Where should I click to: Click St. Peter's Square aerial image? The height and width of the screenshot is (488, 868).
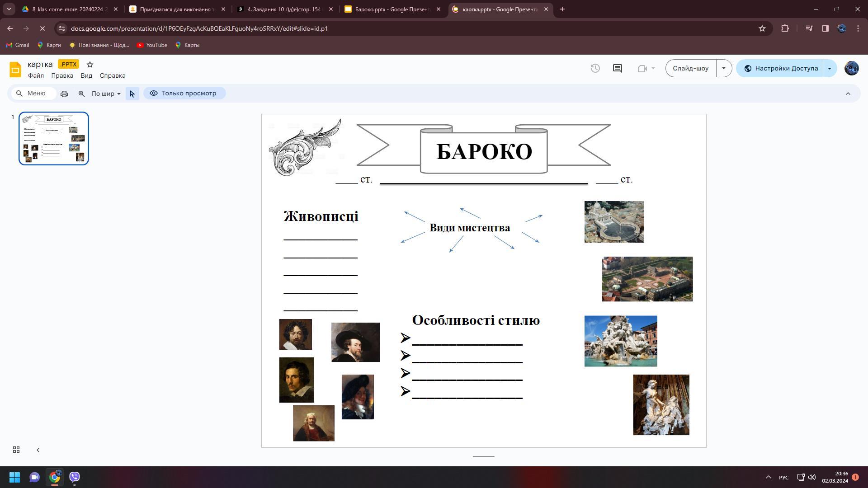[614, 222]
